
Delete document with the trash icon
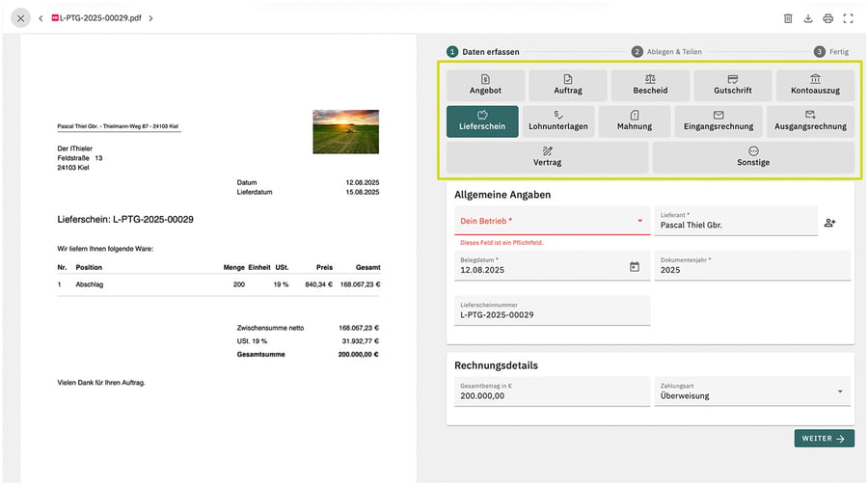(x=788, y=18)
